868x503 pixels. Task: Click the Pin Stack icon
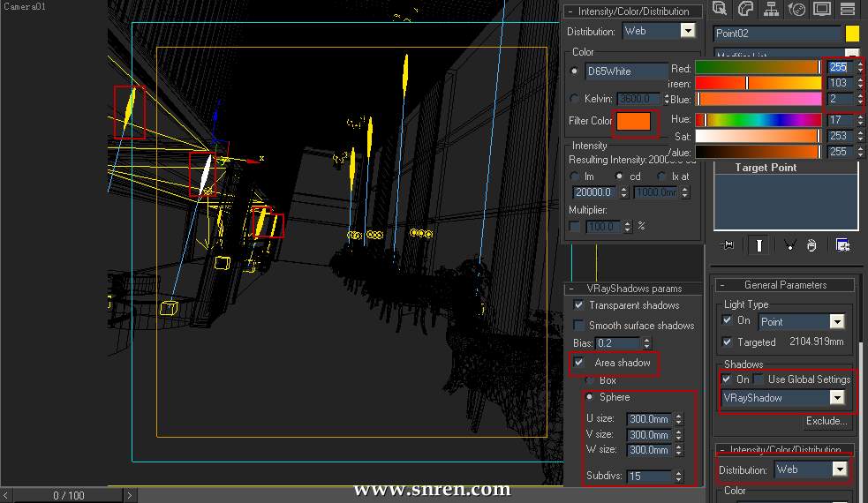[x=726, y=245]
